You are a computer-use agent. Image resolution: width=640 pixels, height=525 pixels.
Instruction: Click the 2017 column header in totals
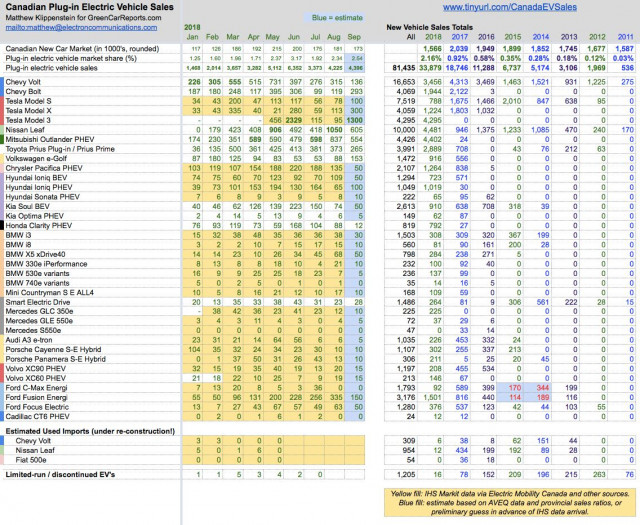(460, 37)
